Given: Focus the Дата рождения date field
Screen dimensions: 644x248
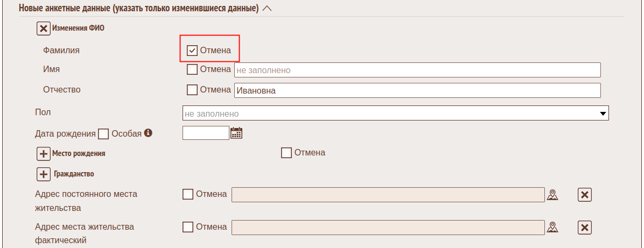Looking at the screenshot, I should tap(206, 133).
